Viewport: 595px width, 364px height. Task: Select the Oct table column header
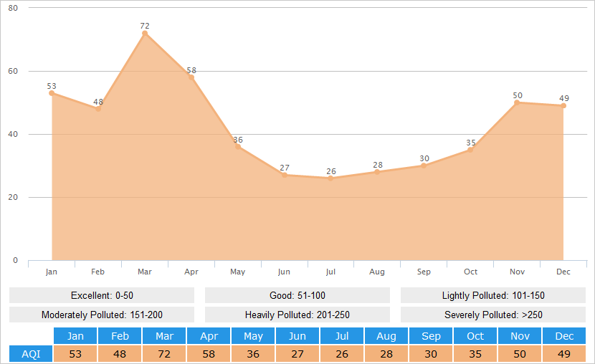click(475, 336)
